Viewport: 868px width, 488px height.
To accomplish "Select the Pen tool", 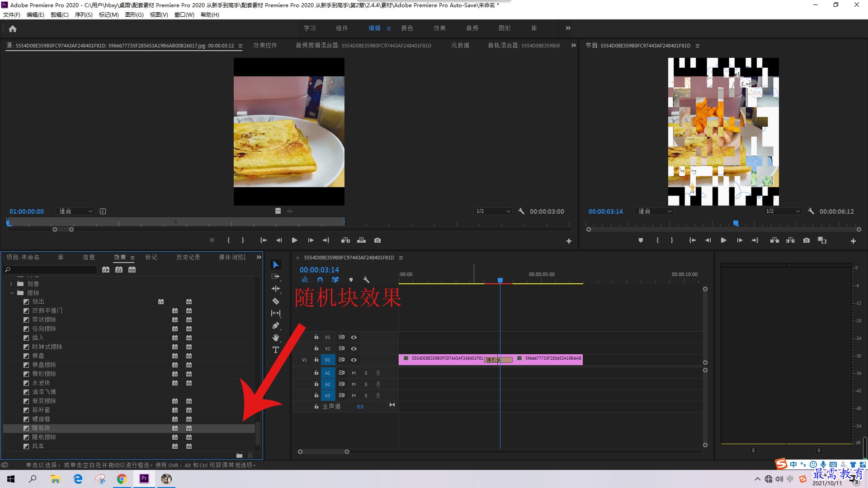I will pyautogui.click(x=276, y=325).
